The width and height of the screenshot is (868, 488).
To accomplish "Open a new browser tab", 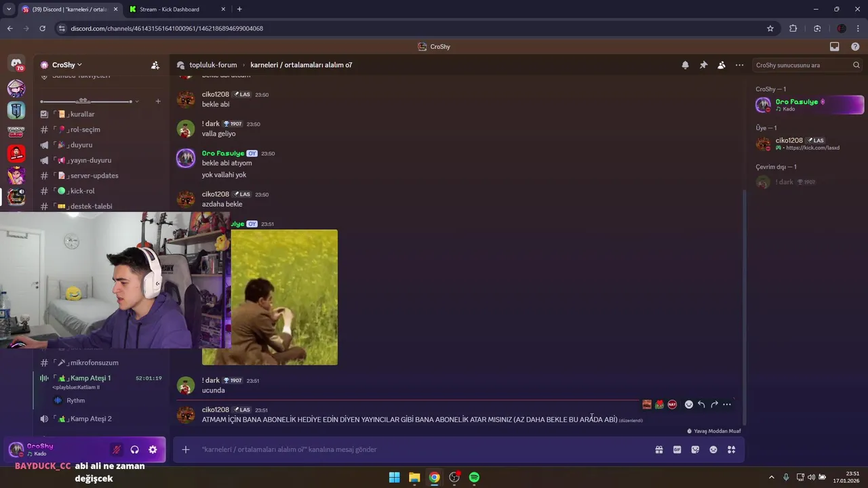I will (239, 9).
